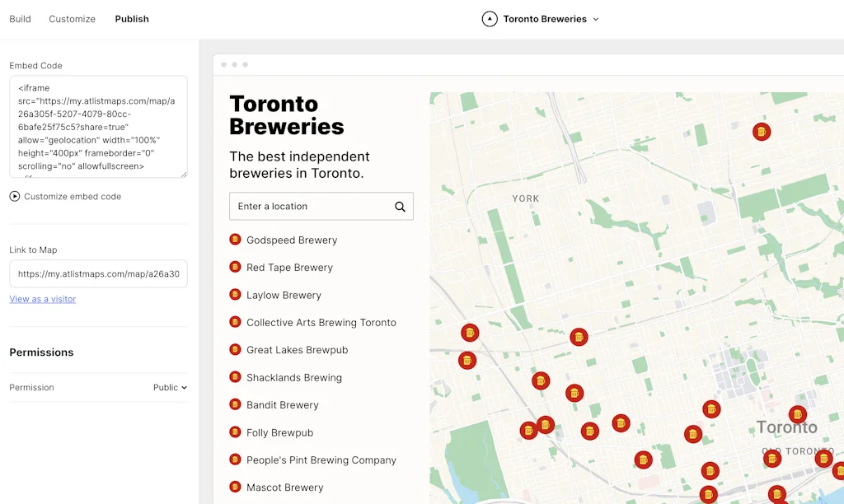The width and height of the screenshot is (844, 504).
Task: Open the Build tab
Action: (x=20, y=19)
